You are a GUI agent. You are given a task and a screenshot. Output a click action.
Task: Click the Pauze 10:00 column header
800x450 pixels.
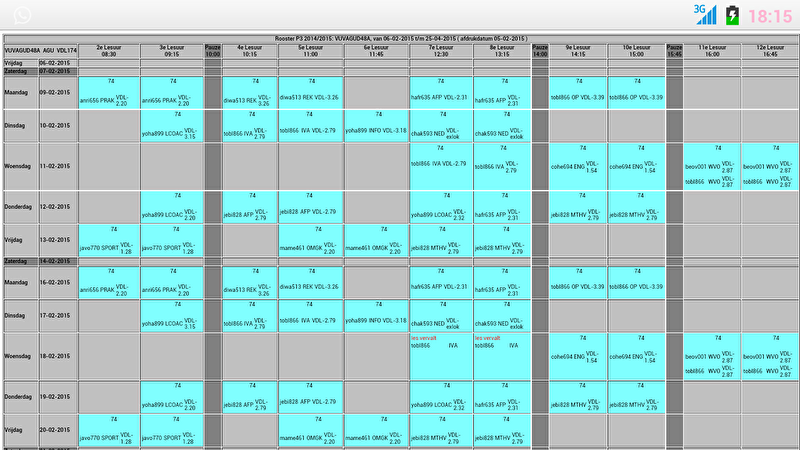(x=212, y=49)
